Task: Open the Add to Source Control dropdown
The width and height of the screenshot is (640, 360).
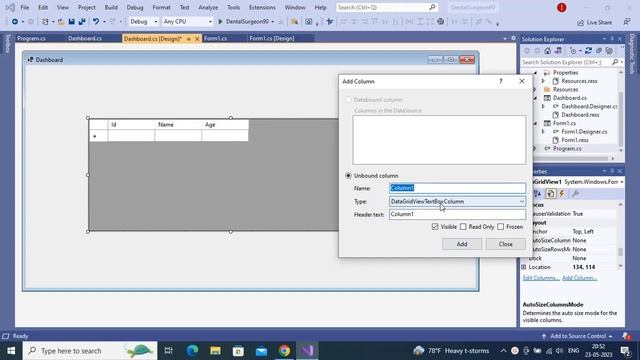Action: pos(578,336)
